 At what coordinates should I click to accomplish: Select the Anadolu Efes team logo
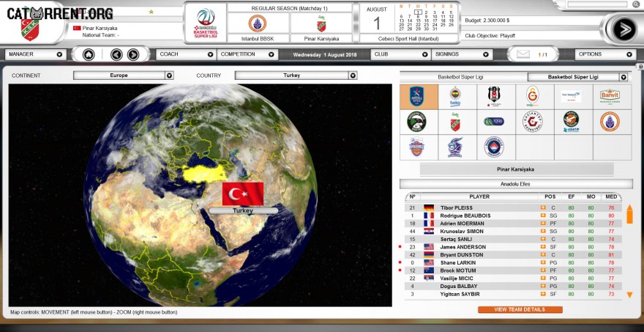(x=419, y=97)
